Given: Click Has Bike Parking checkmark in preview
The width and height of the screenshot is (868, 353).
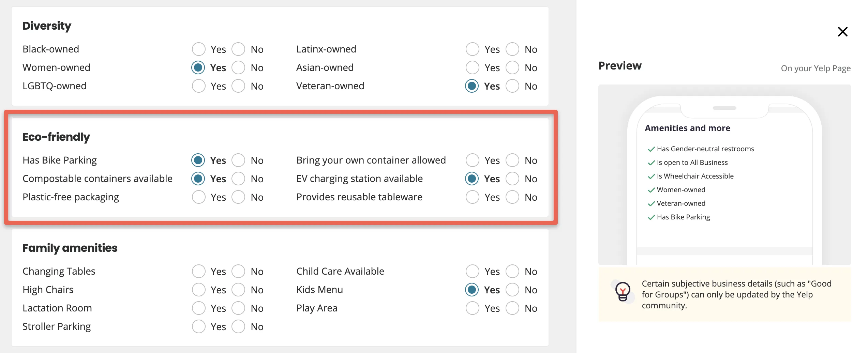Looking at the screenshot, I should click(x=651, y=217).
